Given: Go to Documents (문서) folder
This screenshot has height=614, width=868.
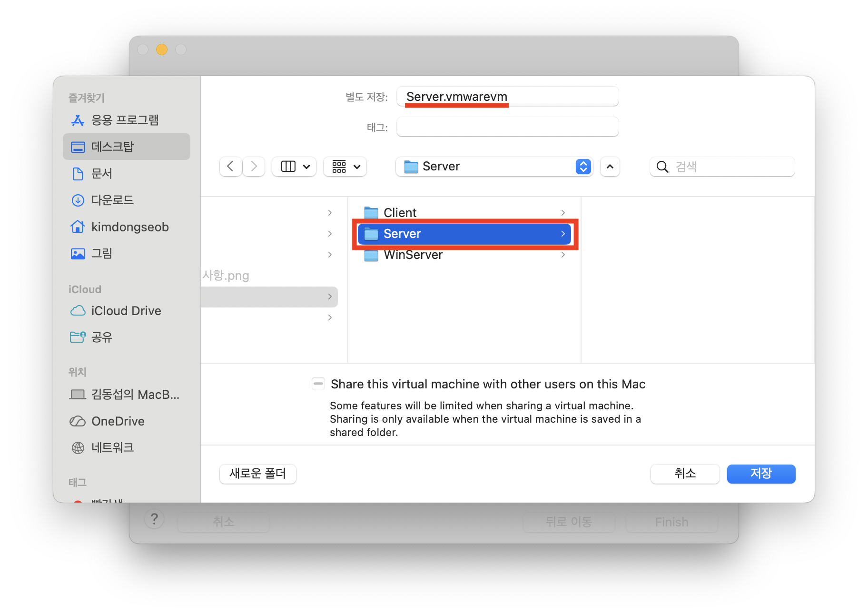Looking at the screenshot, I should coord(126,173).
